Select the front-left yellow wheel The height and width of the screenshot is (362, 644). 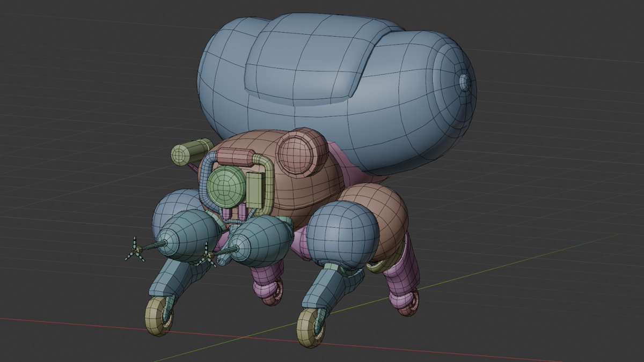click(158, 315)
